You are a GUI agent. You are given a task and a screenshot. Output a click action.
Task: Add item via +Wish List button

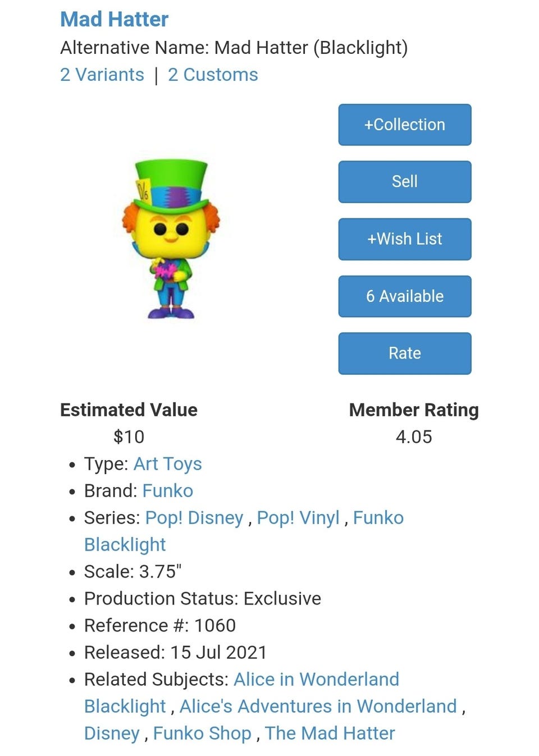tap(404, 239)
